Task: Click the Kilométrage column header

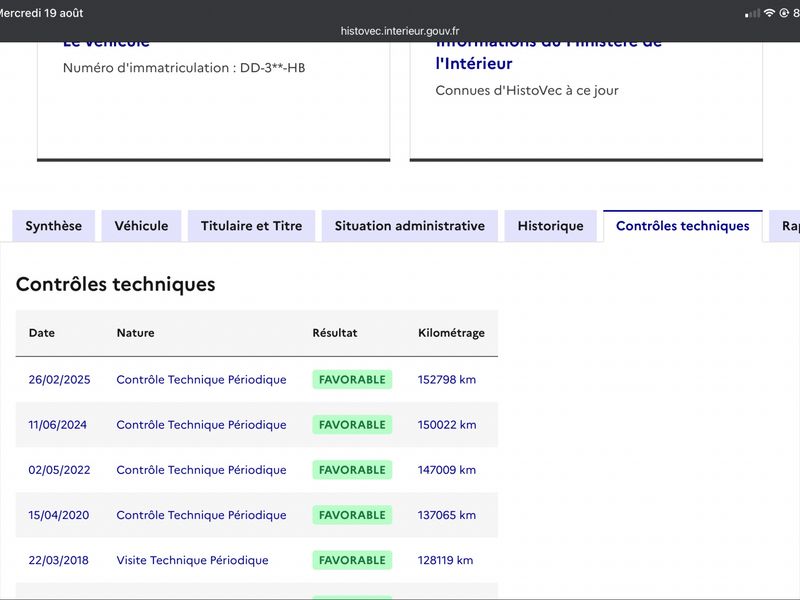Action: tap(452, 333)
